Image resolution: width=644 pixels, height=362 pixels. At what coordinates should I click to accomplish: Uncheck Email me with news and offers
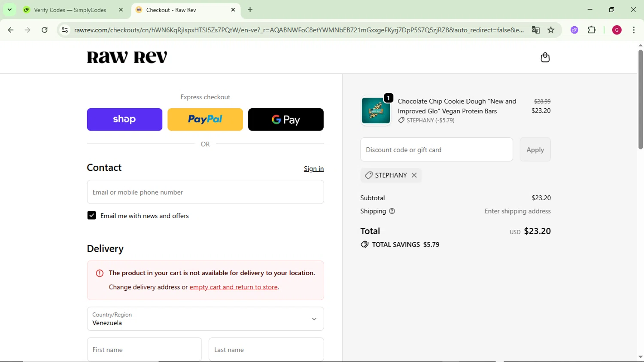point(91,216)
